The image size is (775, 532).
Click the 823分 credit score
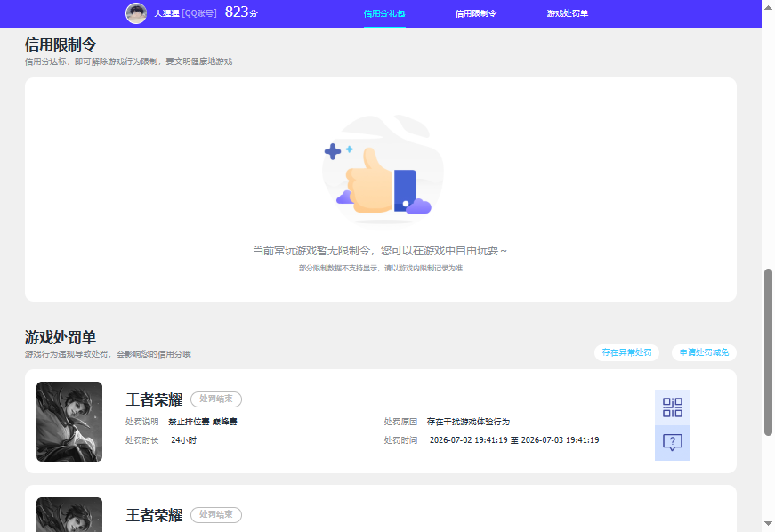tap(241, 12)
